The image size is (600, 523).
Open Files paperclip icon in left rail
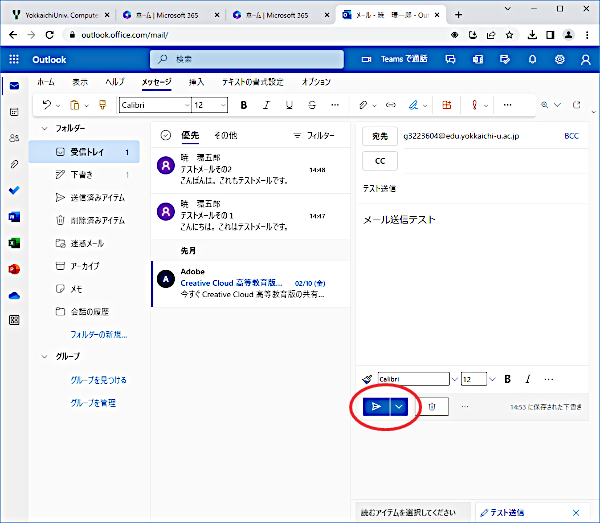[x=14, y=164]
